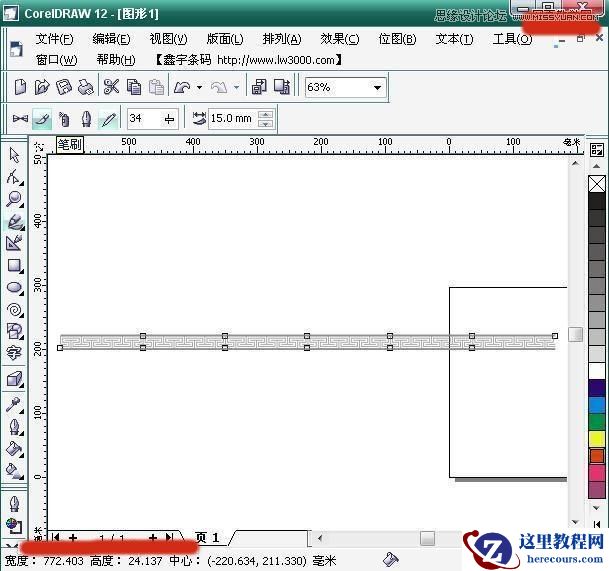Go to last page navigator button
Viewport: 609px width, 571px height.
pyautogui.click(x=170, y=537)
